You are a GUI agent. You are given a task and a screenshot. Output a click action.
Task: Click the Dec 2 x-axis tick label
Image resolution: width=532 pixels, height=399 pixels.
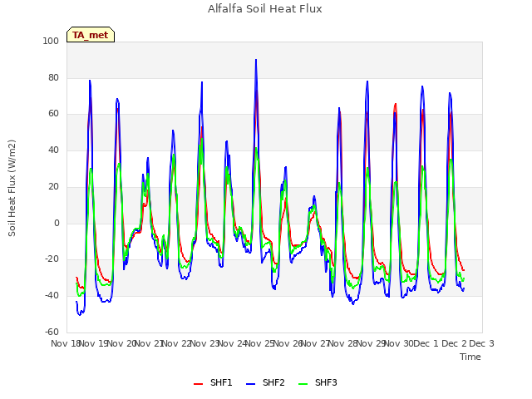pyautogui.click(x=454, y=343)
